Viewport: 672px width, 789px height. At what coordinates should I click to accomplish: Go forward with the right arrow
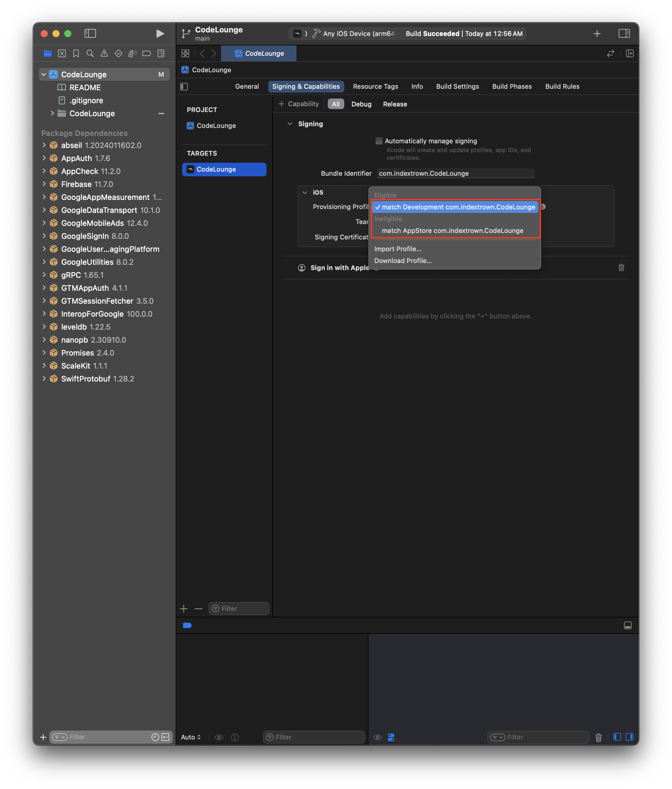[x=214, y=53]
